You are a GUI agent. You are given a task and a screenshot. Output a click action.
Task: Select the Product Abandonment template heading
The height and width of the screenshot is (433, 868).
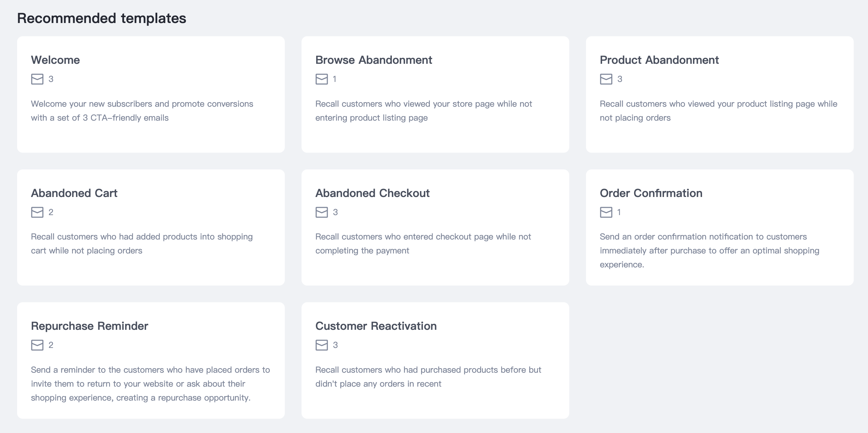pos(659,60)
